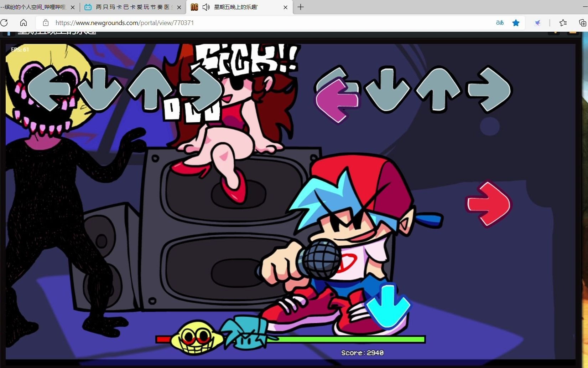This screenshot has height=368, width=588.
Task: Close the 星期五晚上的乐趣 tab
Action: (285, 7)
